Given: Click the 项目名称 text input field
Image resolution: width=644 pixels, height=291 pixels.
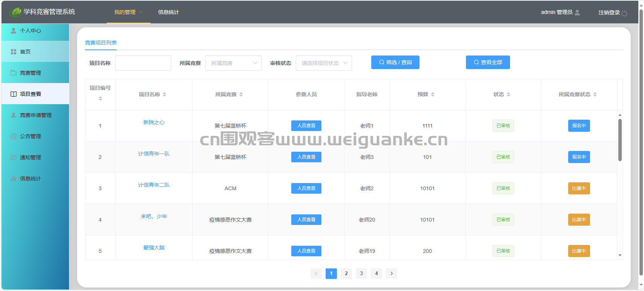Looking at the screenshot, I should (x=143, y=63).
